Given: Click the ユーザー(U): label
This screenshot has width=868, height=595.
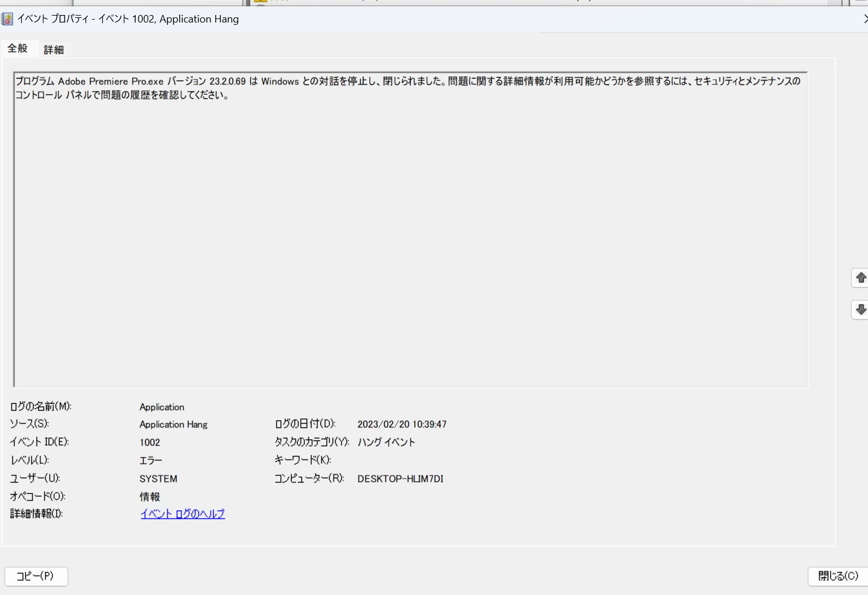Looking at the screenshot, I should click(x=35, y=478).
